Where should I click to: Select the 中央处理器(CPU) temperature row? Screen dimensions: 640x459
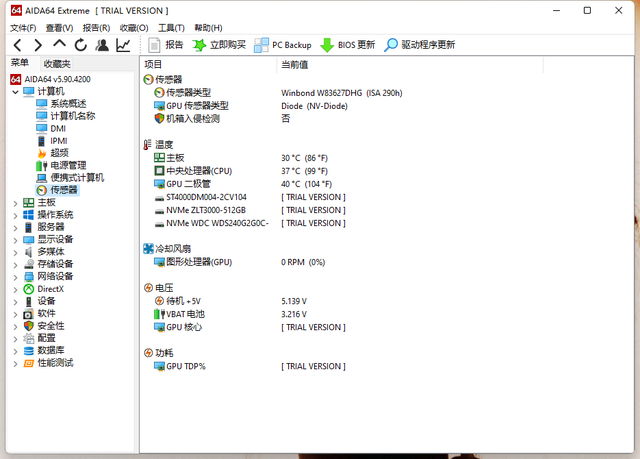tap(241, 171)
